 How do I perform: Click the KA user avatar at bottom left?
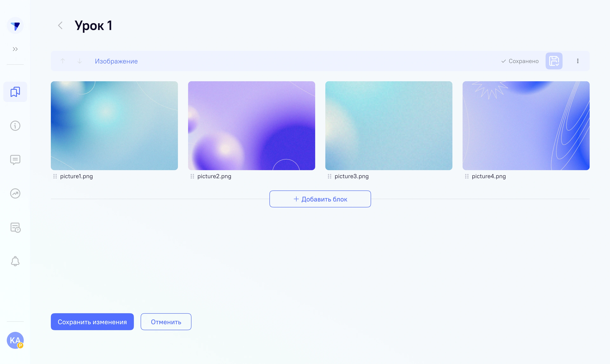[15, 340]
